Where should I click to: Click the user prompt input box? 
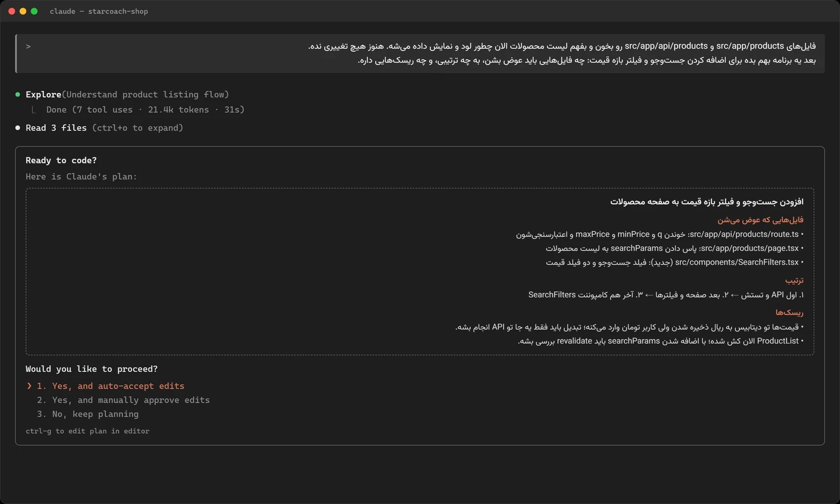pos(420,54)
